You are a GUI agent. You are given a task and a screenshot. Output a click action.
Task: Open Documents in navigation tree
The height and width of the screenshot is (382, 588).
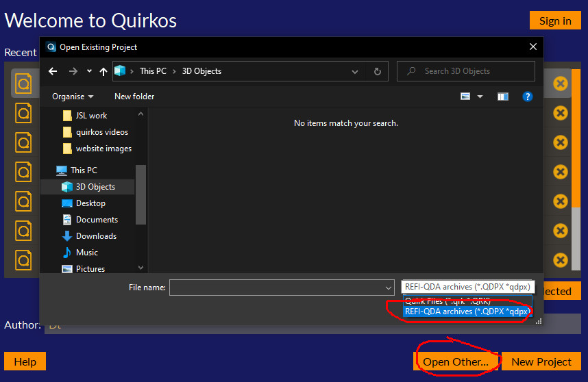pyautogui.click(x=97, y=220)
